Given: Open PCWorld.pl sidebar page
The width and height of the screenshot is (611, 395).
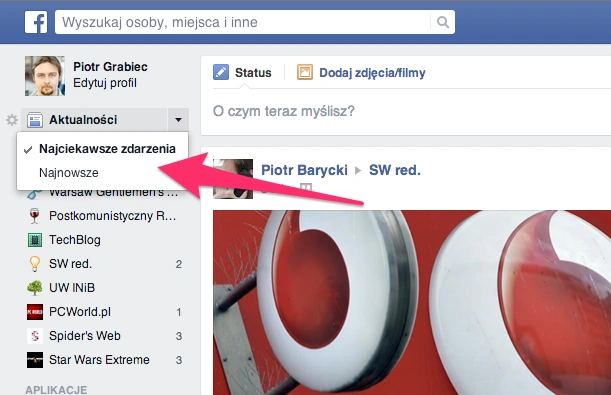Looking at the screenshot, I should click(x=80, y=312).
